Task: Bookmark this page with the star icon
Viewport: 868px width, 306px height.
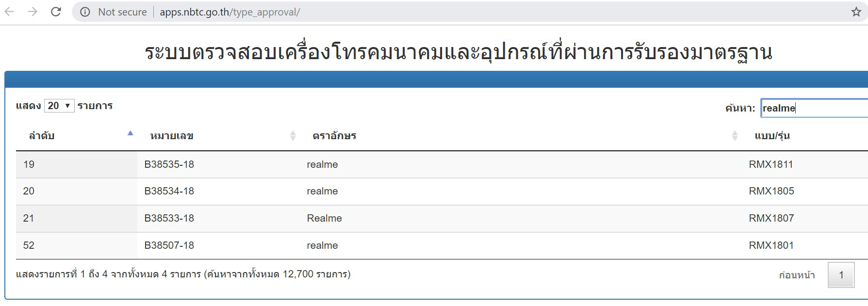Action: click(x=856, y=12)
